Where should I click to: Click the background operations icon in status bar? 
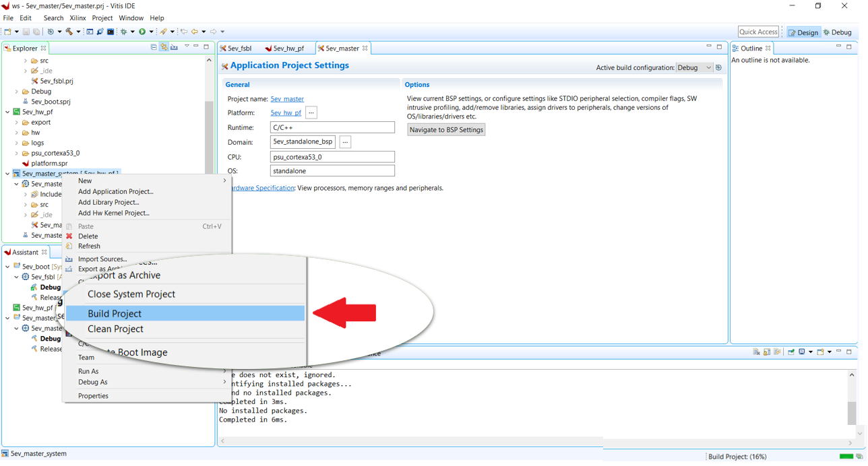859,457
